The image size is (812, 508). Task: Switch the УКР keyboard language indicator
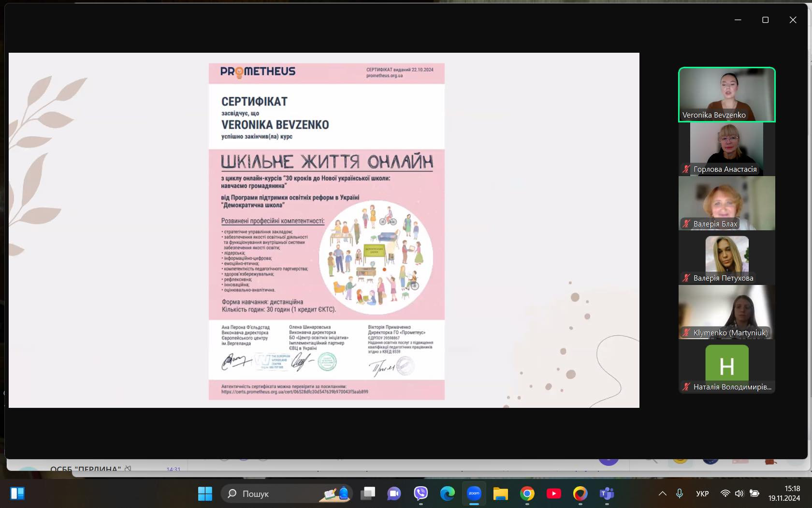click(702, 493)
